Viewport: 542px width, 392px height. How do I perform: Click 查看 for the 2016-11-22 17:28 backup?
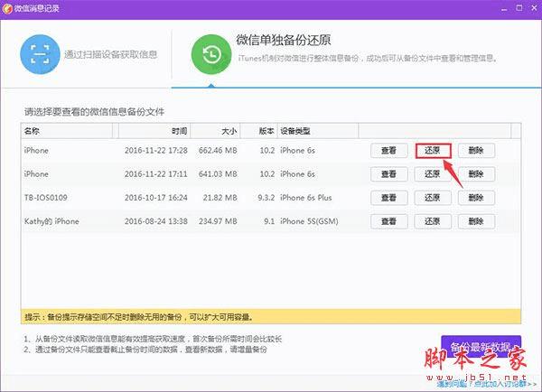[388, 151]
